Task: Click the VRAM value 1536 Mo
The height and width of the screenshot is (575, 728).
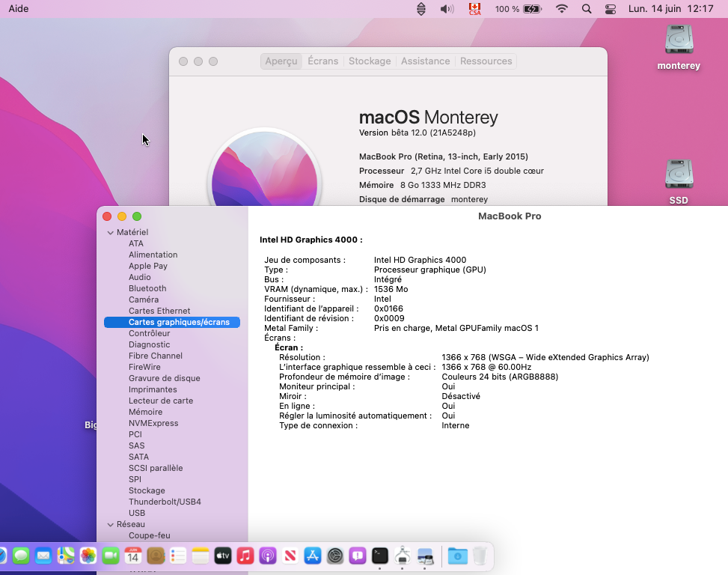Action: tap(391, 289)
